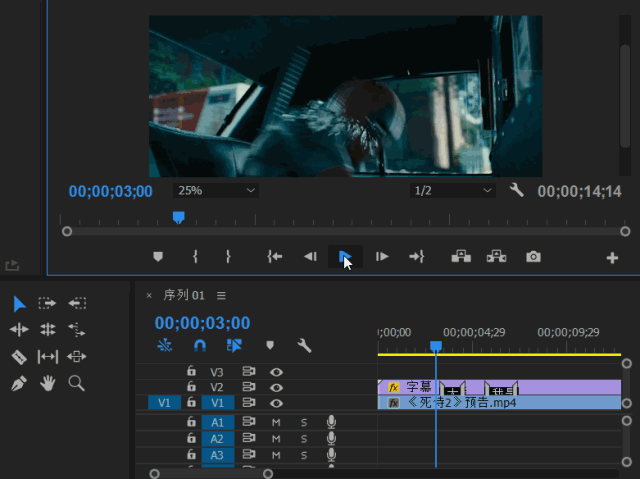Image resolution: width=640 pixels, height=479 pixels.
Task: Solo audio track A3
Action: tap(304, 455)
